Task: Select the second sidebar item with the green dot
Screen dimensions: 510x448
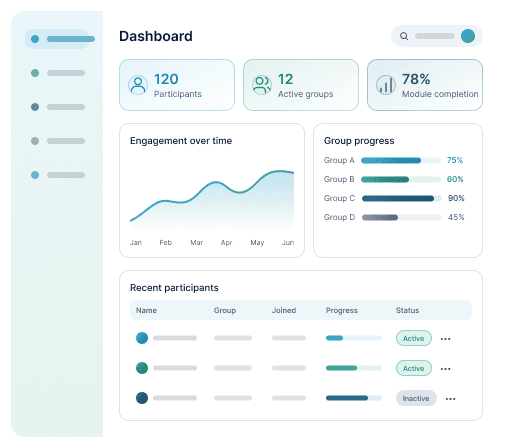Action: (57, 73)
